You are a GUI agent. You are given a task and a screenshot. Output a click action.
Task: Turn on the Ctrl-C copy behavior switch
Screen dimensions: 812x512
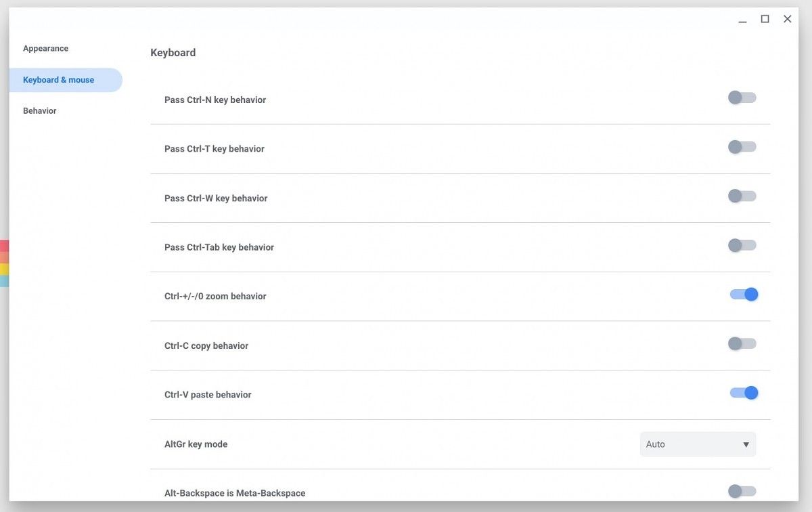[742, 343]
